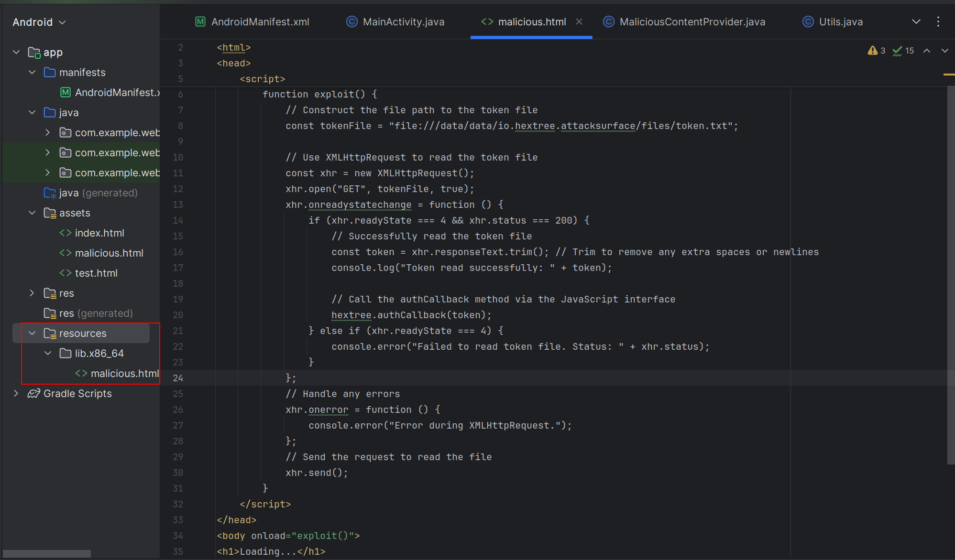Viewport: 955px width, 560px height.
Task: Select AndroidManifest.xml in project tree
Action: click(x=110, y=92)
